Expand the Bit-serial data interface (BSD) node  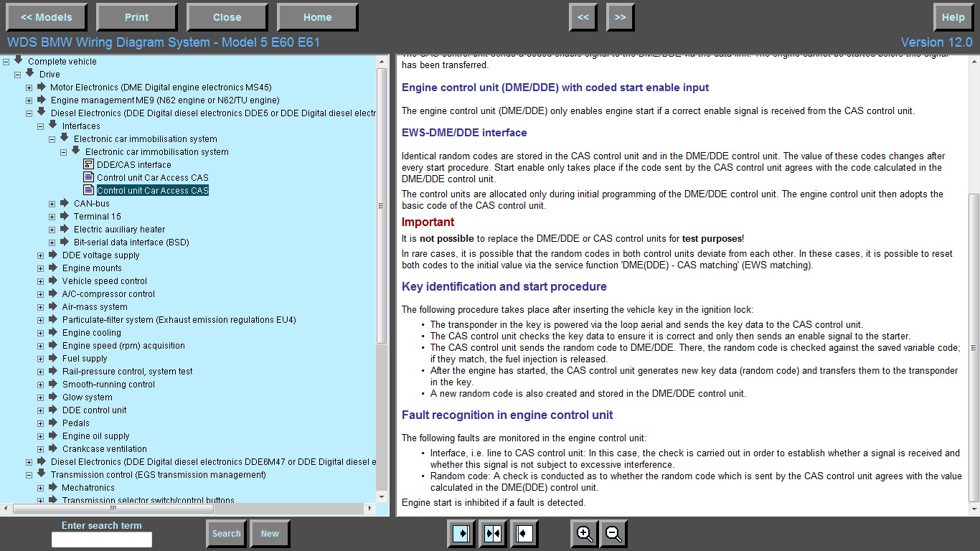coord(52,242)
